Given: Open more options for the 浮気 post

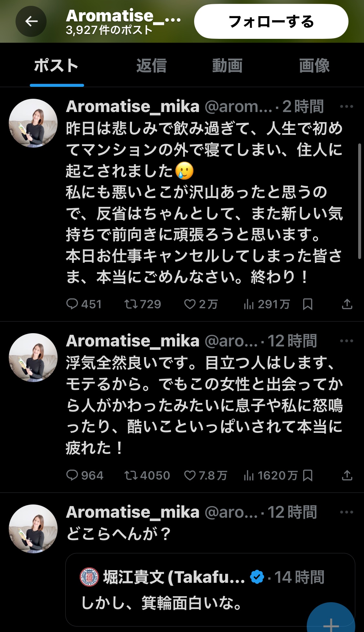Looking at the screenshot, I should (347, 341).
